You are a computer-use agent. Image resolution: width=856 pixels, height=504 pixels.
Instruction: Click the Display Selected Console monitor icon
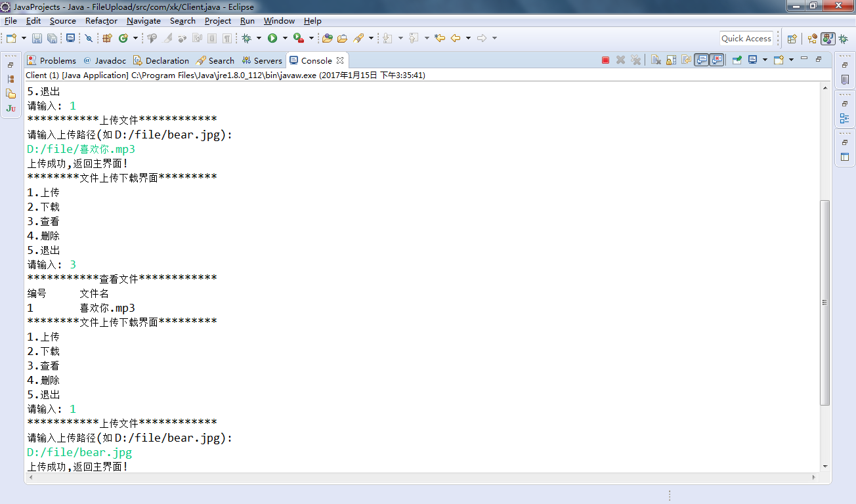pyautogui.click(x=753, y=60)
